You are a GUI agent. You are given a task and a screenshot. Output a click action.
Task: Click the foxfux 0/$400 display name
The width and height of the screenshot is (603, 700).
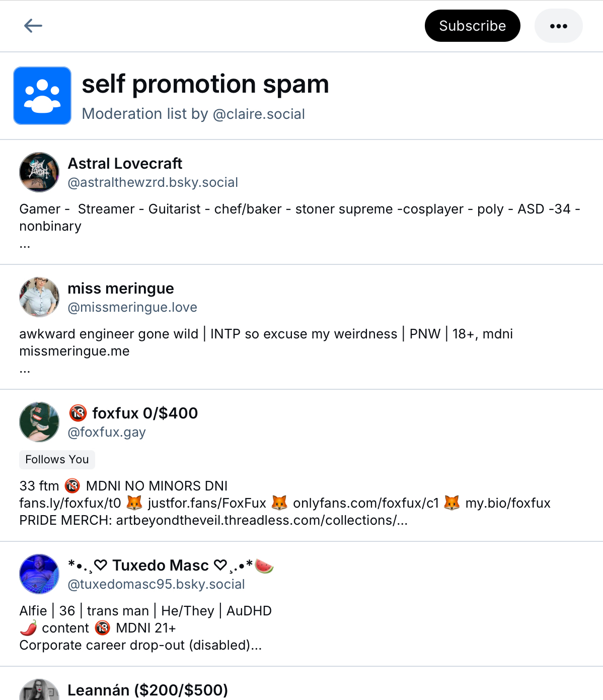point(145,413)
